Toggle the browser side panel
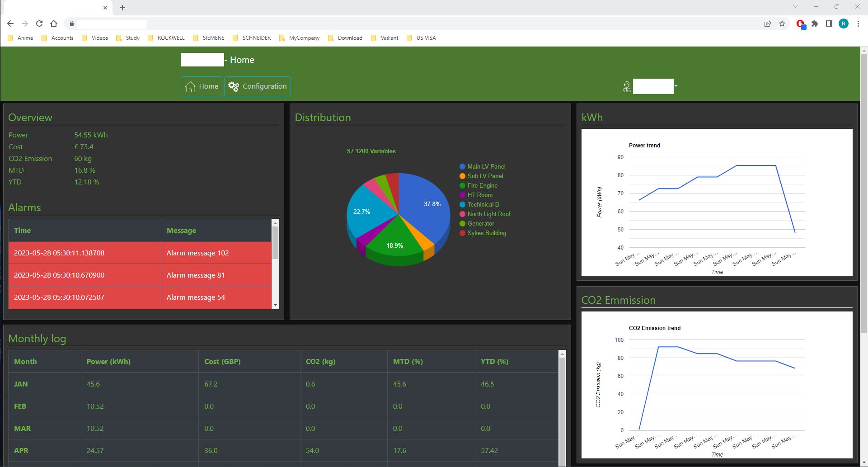This screenshot has height=467, width=868. (829, 24)
